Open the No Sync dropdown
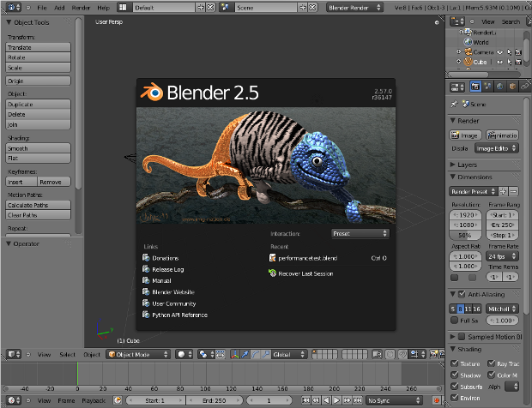 pos(394,400)
